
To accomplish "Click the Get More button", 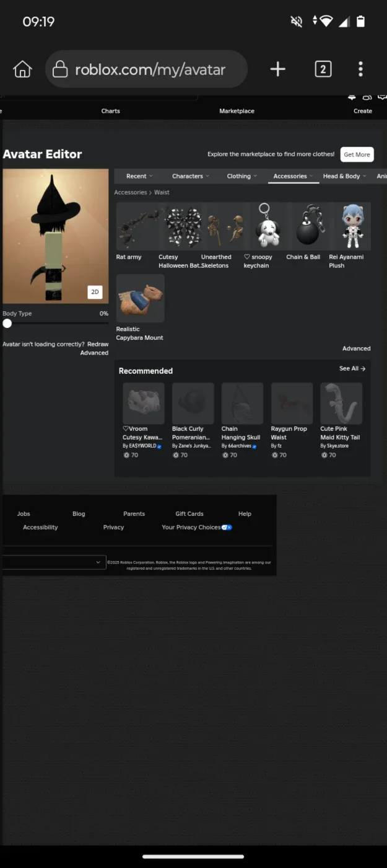I will (x=357, y=154).
